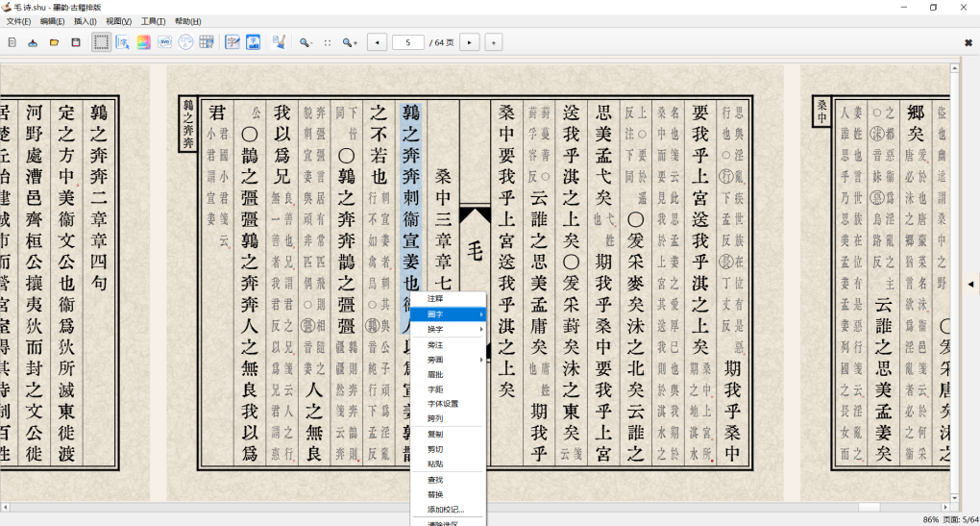
Task: Click the / 64 页 page count text
Action: (x=441, y=42)
